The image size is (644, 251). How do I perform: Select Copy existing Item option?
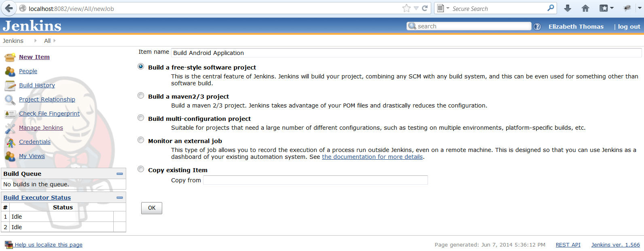141,169
